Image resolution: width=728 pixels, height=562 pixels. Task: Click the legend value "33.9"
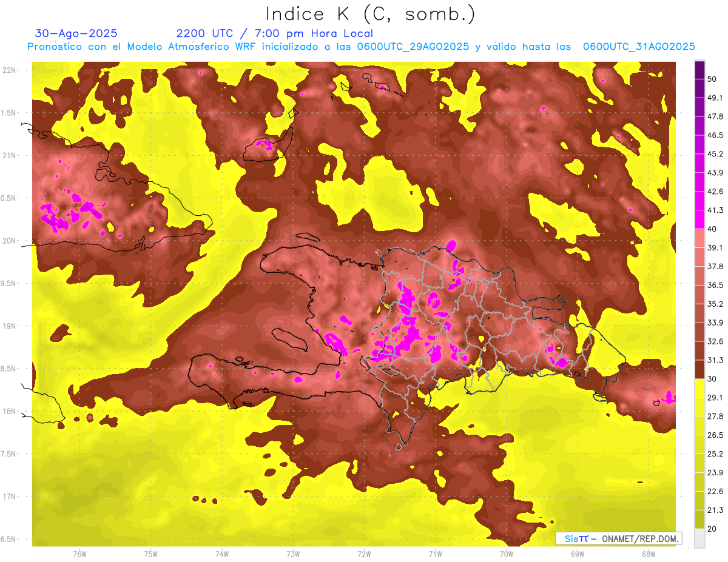coord(715,323)
